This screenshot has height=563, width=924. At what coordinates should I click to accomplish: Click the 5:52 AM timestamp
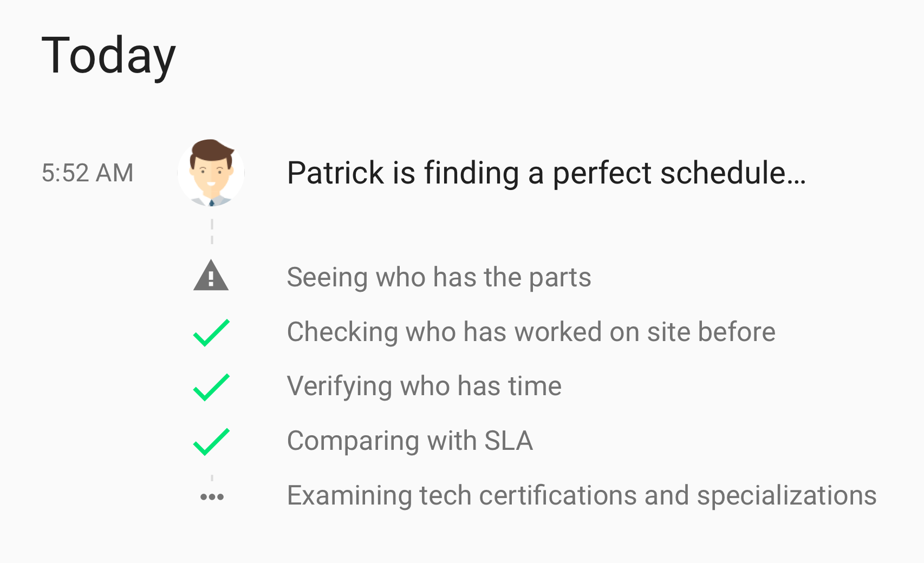click(x=87, y=173)
